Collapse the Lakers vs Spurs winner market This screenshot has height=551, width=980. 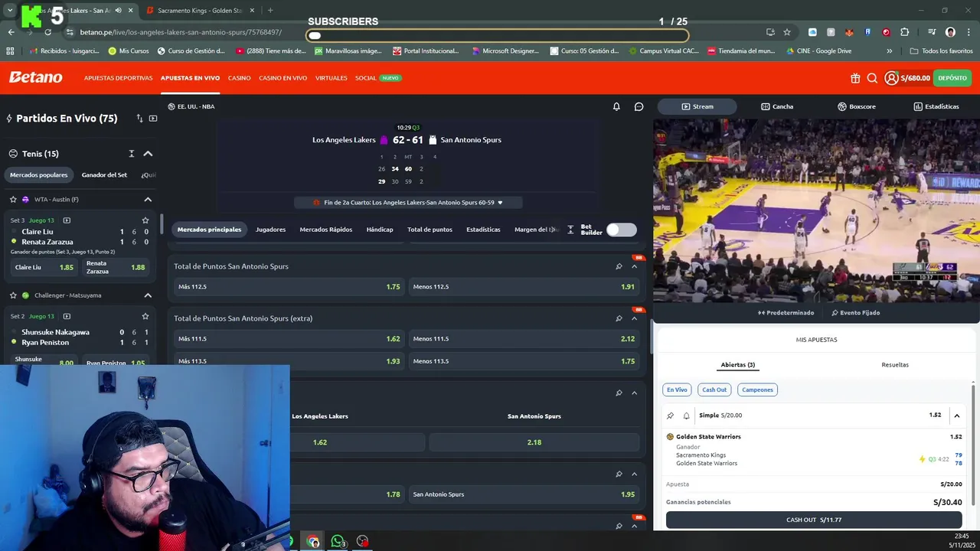tap(634, 393)
